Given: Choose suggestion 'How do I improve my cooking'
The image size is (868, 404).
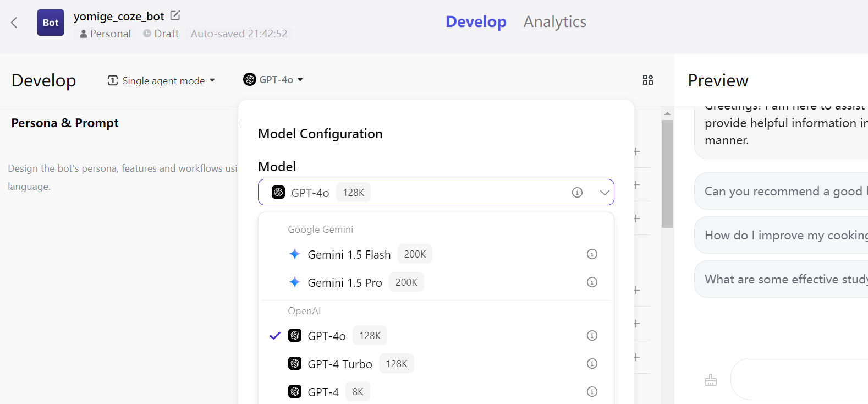Looking at the screenshot, I should [x=781, y=235].
